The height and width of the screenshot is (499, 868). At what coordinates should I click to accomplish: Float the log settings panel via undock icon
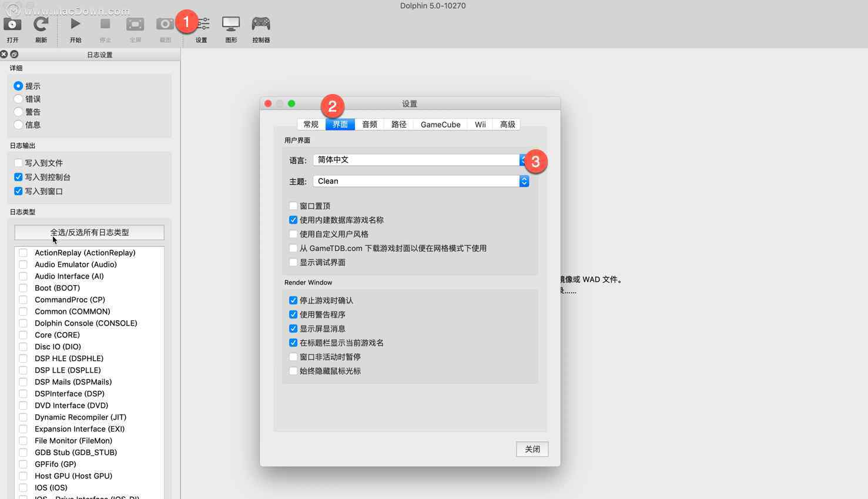[x=14, y=54]
